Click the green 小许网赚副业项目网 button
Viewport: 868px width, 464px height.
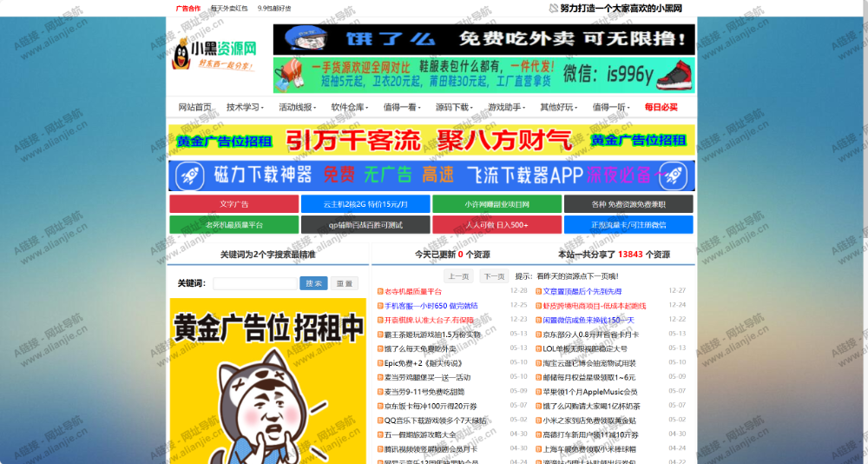tap(497, 204)
